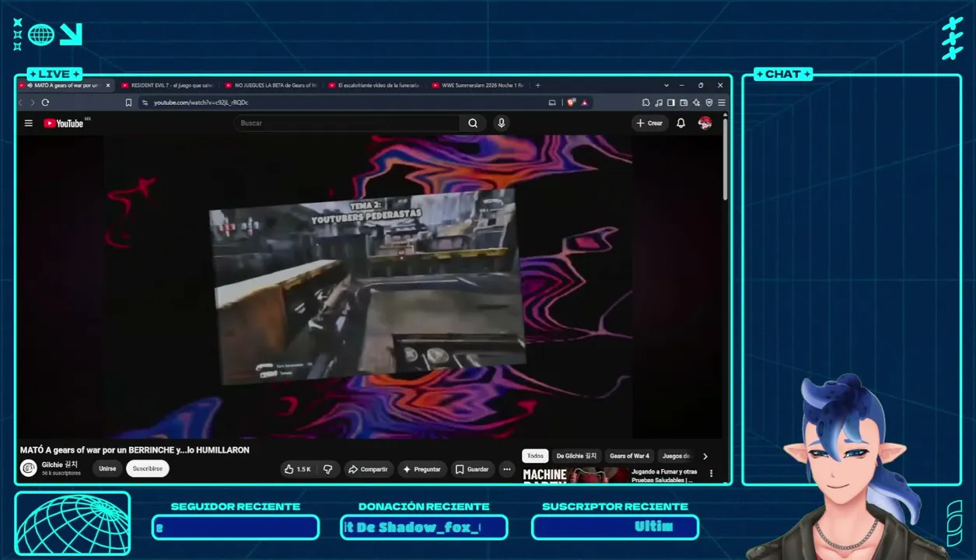Image resolution: width=976 pixels, height=560 pixels.
Task: Open the MACHINE PARTY video thumbnail
Action: click(575, 475)
